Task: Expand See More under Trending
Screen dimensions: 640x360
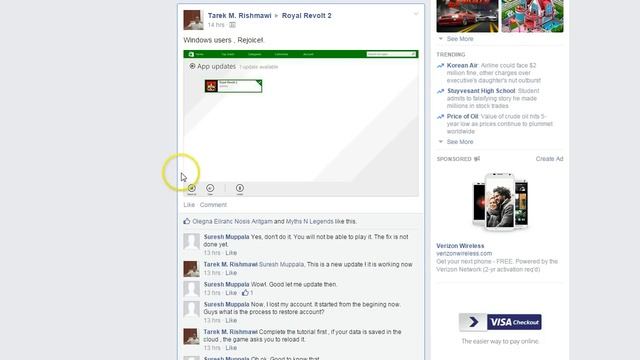Action: click(460, 142)
